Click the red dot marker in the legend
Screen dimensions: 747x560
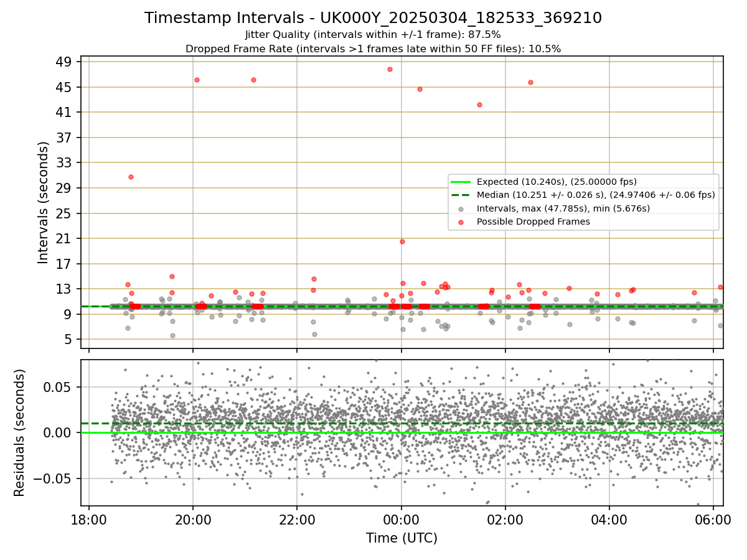coord(461,222)
